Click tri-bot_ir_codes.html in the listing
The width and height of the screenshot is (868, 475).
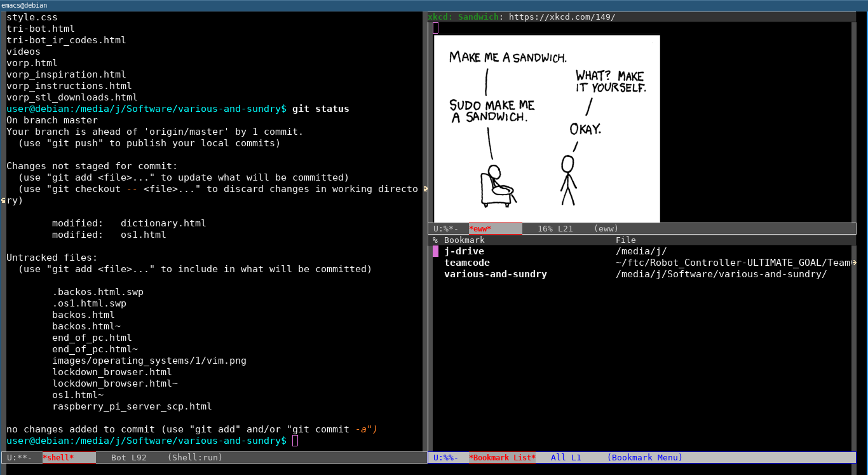click(x=66, y=40)
